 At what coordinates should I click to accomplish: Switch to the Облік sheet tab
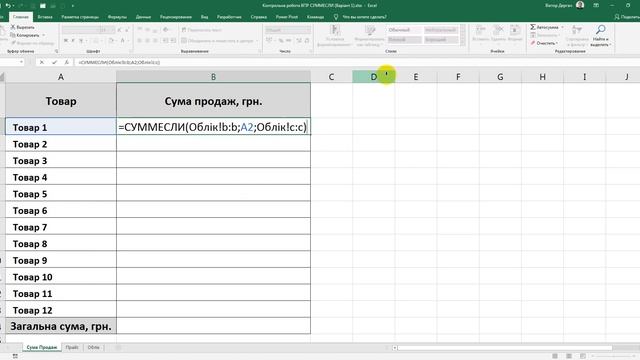click(x=93, y=347)
